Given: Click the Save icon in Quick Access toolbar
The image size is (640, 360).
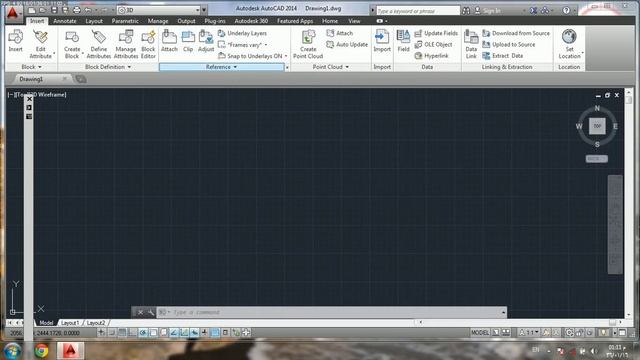Looking at the screenshot, I should tap(54, 10).
